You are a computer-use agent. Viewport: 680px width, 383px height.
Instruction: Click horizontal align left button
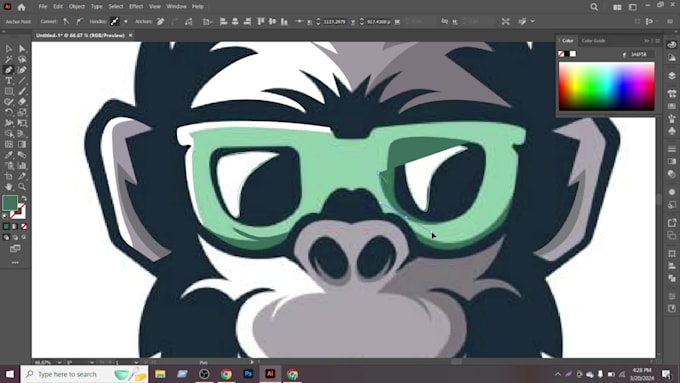pyautogui.click(x=223, y=21)
